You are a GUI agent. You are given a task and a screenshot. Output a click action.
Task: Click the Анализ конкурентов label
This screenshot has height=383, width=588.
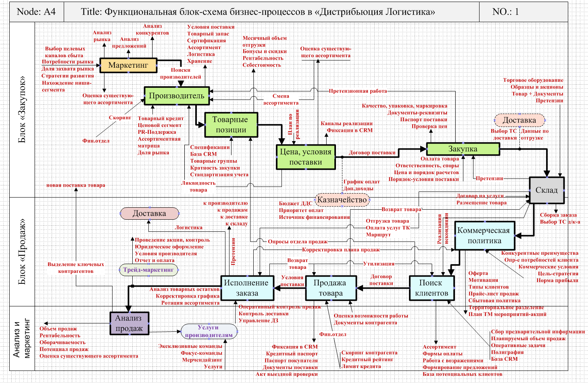pyautogui.click(x=152, y=30)
